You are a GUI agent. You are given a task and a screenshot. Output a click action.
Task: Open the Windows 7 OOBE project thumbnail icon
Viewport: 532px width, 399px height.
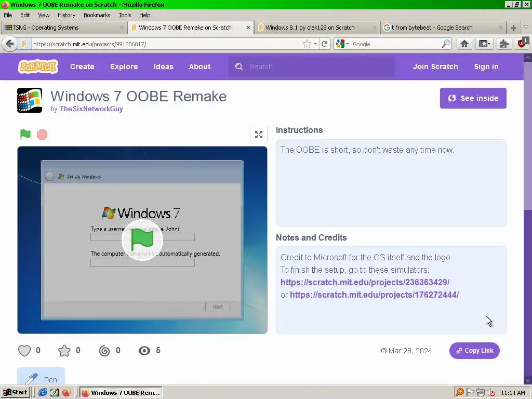30,100
